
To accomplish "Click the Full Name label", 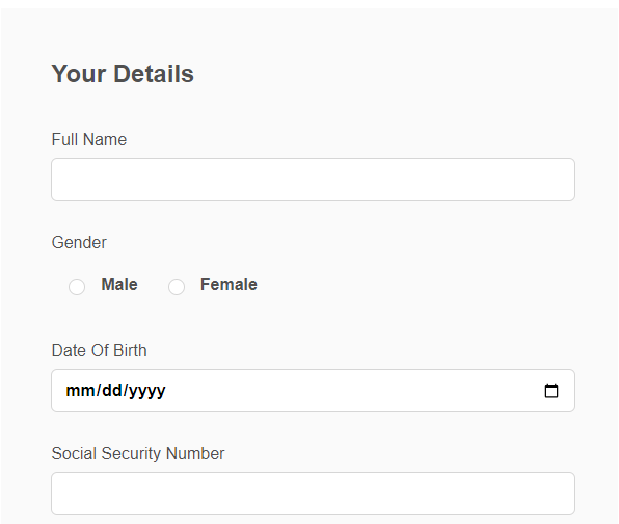I will (x=89, y=139).
